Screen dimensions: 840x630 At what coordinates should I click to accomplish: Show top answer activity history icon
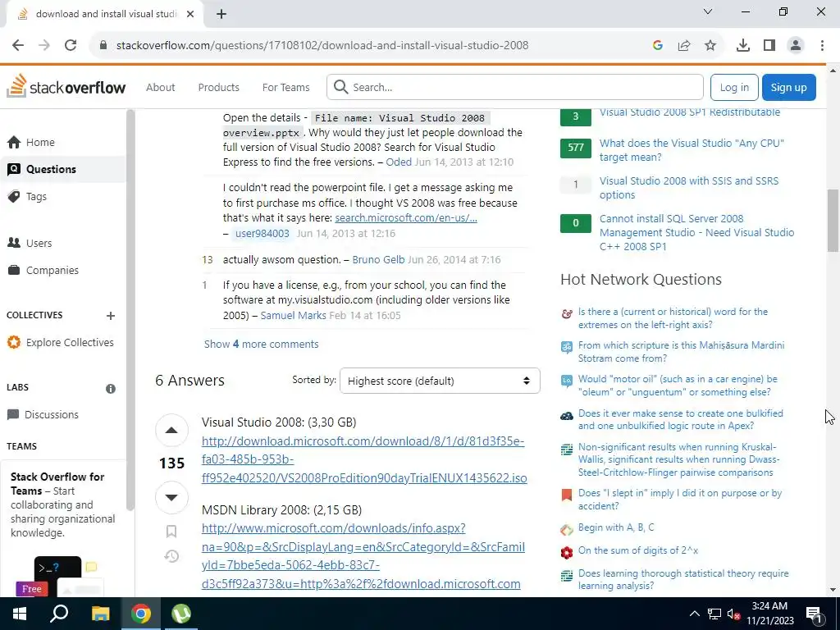pyautogui.click(x=171, y=556)
